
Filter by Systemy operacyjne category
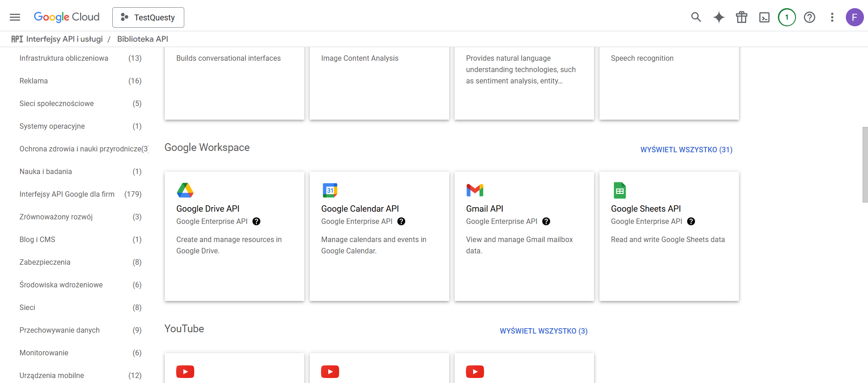click(x=81, y=126)
